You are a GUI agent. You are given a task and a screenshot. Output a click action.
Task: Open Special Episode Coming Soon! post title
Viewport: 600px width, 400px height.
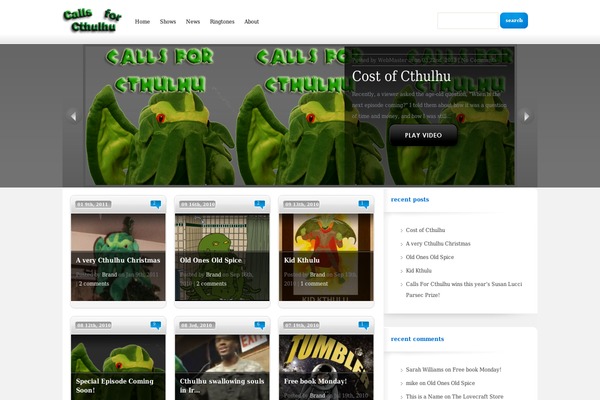114,385
